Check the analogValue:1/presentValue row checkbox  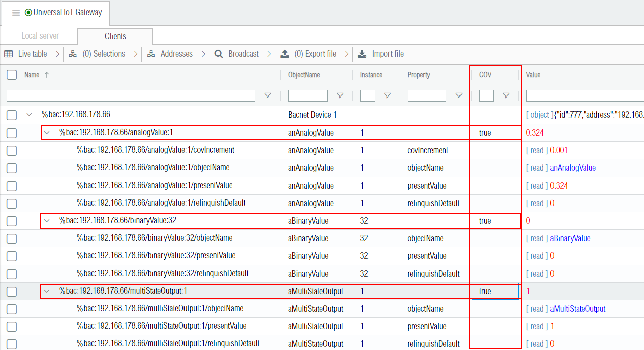pos(12,186)
